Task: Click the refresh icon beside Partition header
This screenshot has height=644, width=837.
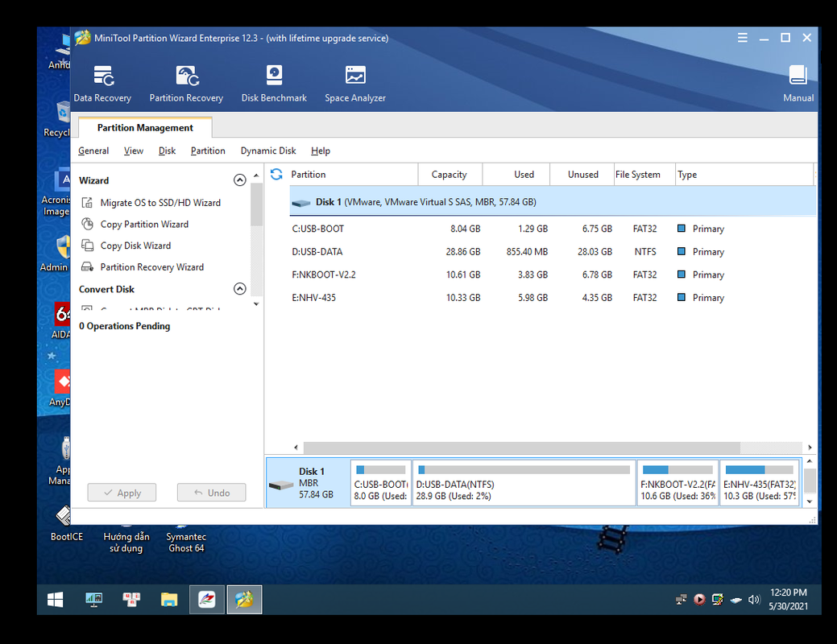Action: (x=276, y=174)
